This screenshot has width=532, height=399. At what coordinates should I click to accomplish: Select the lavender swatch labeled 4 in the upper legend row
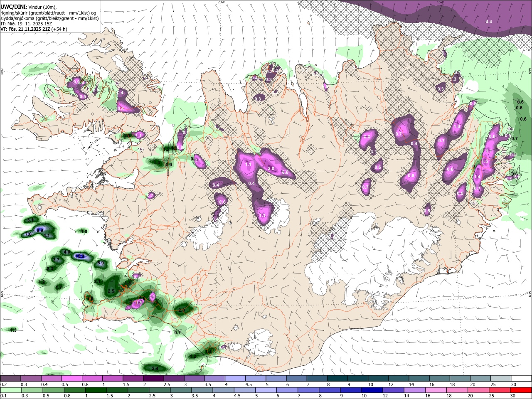click(235, 379)
